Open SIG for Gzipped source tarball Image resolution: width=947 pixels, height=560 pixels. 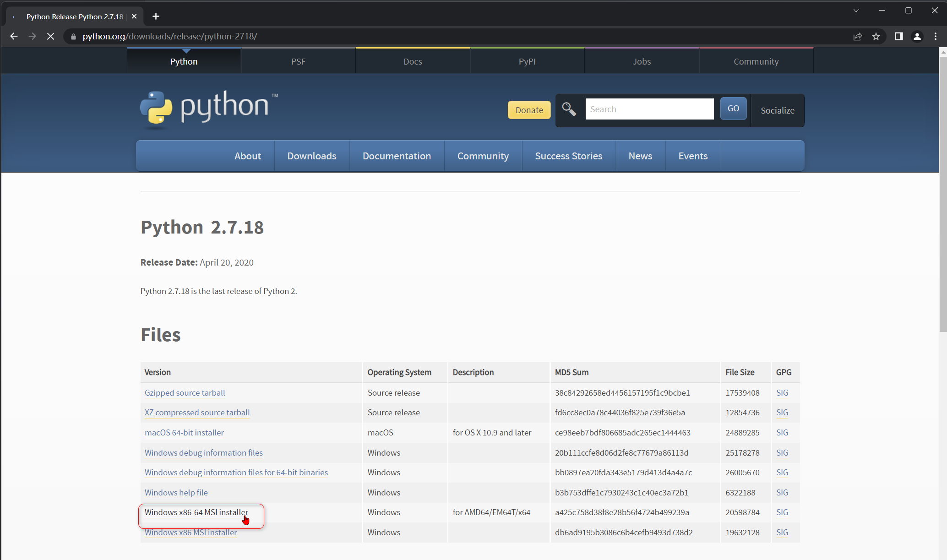(x=782, y=392)
